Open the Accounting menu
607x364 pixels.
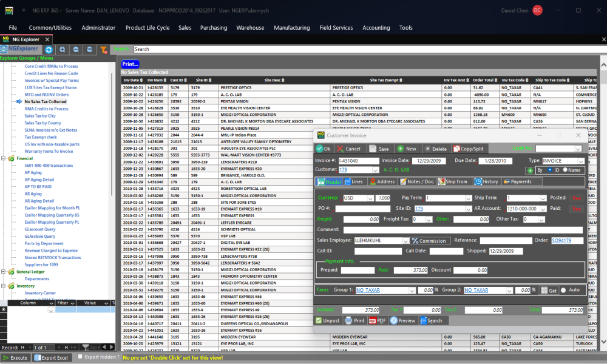tap(376, 27)
